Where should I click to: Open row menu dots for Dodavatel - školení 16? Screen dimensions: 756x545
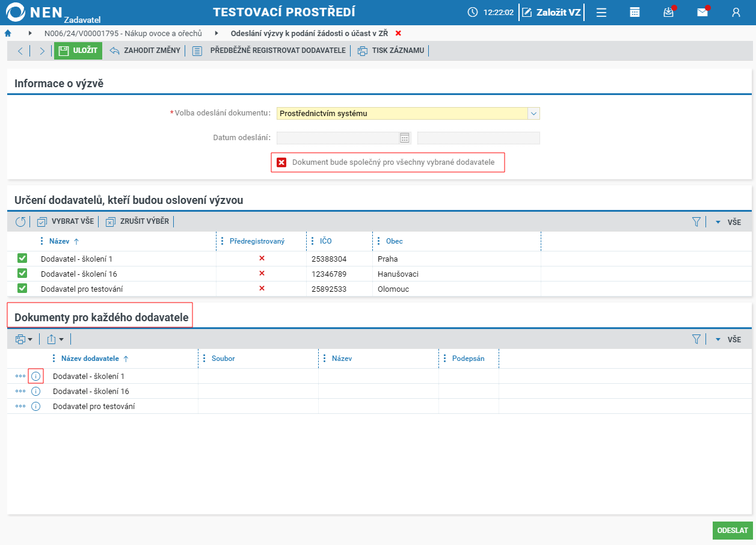[x=20, y=391]
